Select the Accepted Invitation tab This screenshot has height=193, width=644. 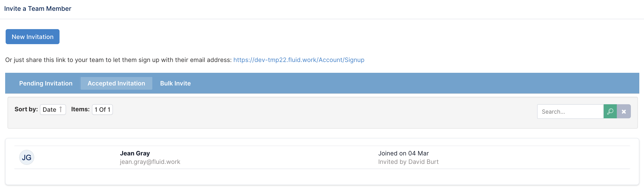116,83
